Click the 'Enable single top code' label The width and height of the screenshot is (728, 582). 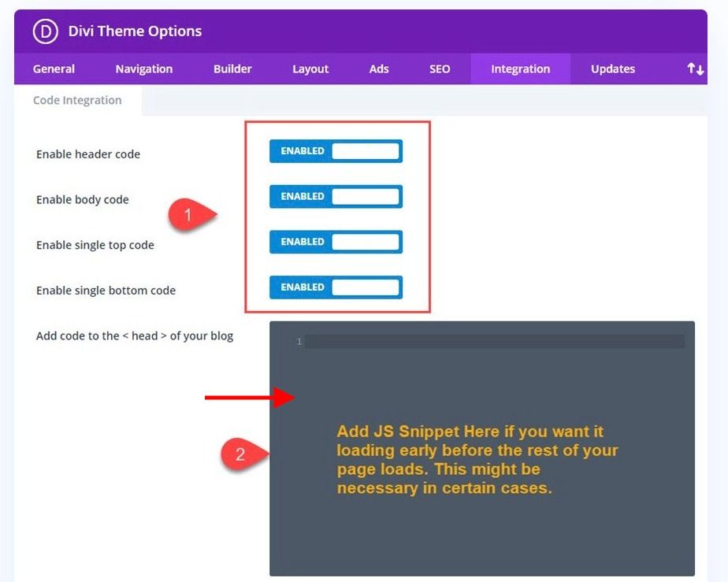pyautogui.click(x=95, y=245)
